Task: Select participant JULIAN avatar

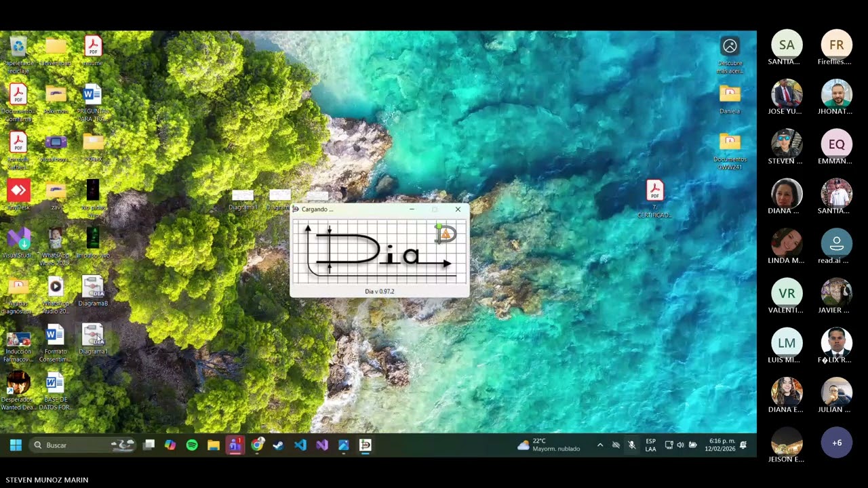Action: click(x=837, y=393)
